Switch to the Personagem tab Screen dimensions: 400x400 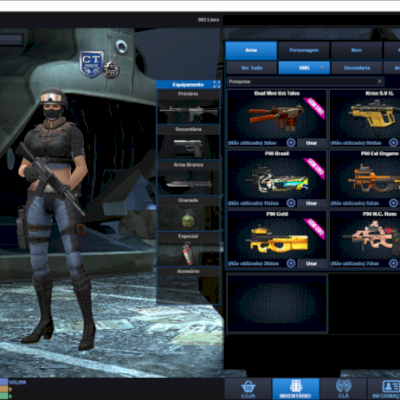(304, 50)
